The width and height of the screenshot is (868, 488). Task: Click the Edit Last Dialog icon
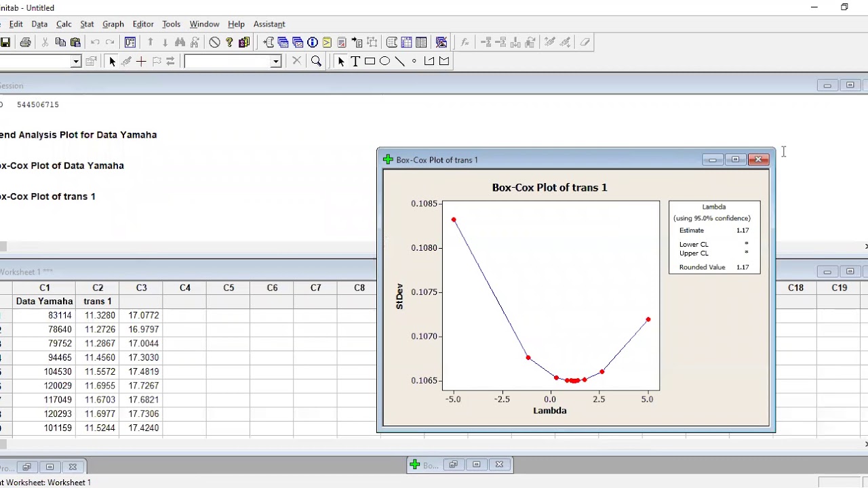[x=130, y=42]
